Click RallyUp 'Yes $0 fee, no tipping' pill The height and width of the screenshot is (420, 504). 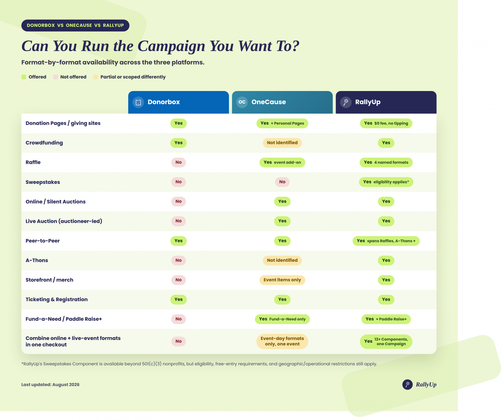[386, 124]
